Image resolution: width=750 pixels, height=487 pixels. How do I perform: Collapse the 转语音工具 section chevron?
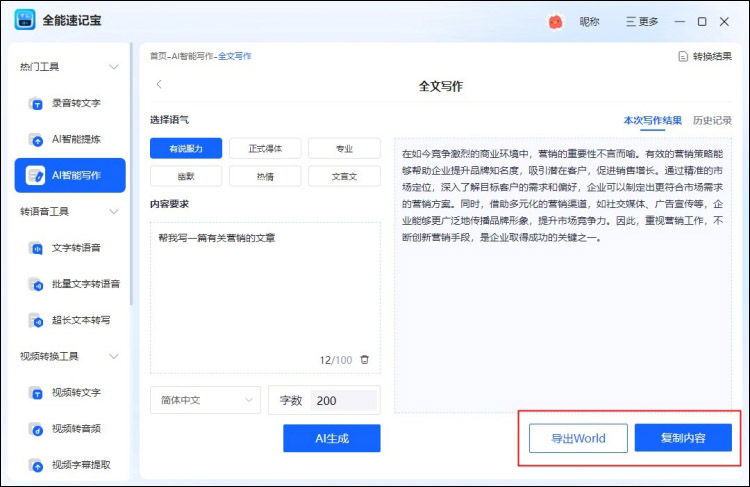coord(114,211)
